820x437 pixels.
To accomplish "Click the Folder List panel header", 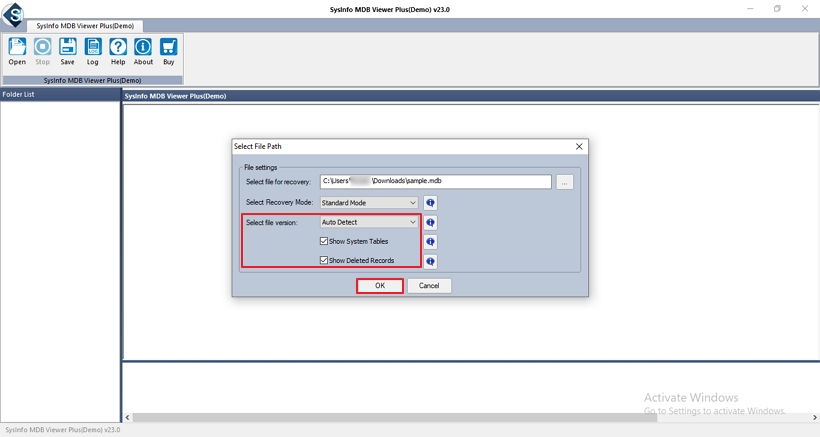I will [x=60, y=95].
